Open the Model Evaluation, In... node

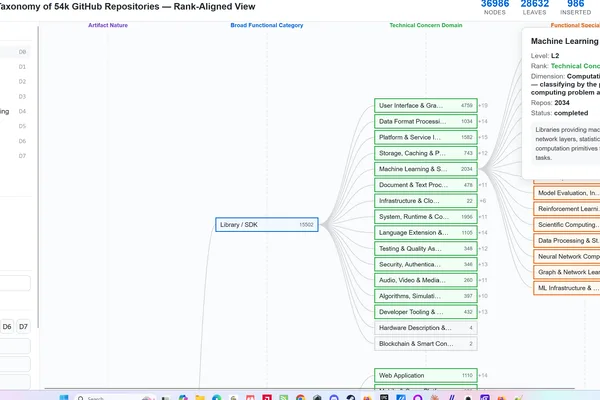coord(567,193)
